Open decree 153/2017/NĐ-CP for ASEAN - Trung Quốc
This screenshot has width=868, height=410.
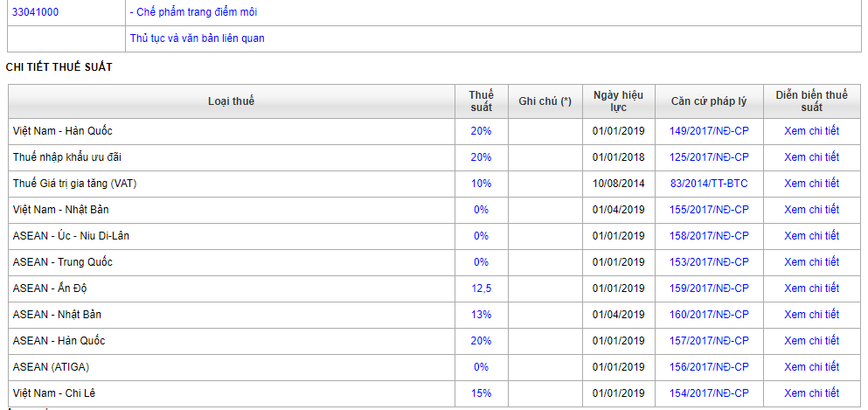709,262
